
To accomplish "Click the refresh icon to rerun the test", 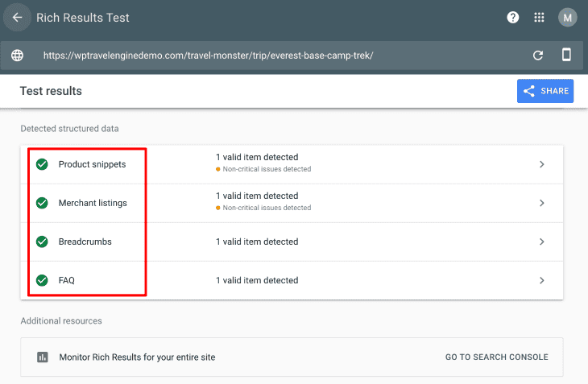I will click(538, 56).
